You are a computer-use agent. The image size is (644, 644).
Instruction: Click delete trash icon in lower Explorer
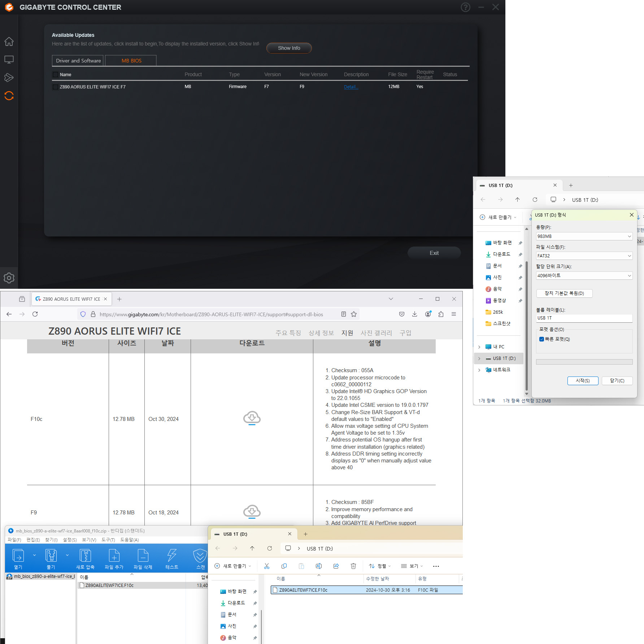click(353, 566)
